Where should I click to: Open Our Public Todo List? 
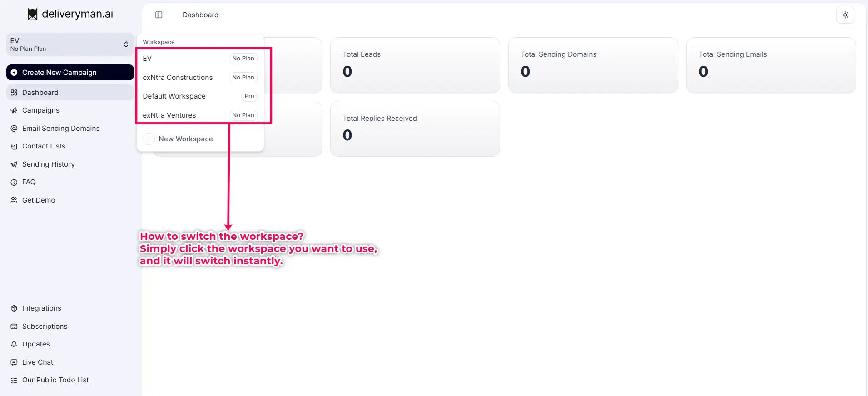coord(55,380)
